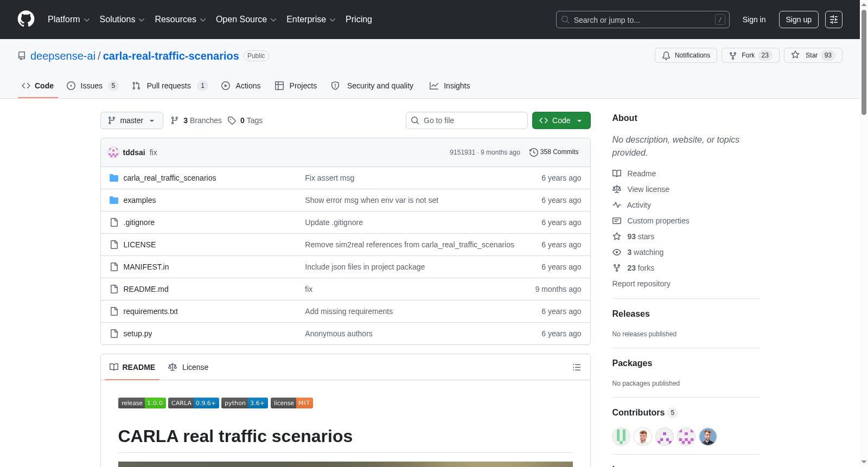Click the CARLA 0.9.6+ badge
The image size is (868, 467).
click(194, 403)
